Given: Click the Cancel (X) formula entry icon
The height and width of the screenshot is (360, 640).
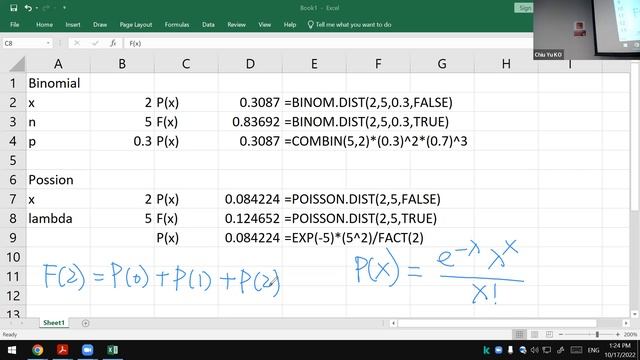Looking at the screenshot, I should 77,43.
